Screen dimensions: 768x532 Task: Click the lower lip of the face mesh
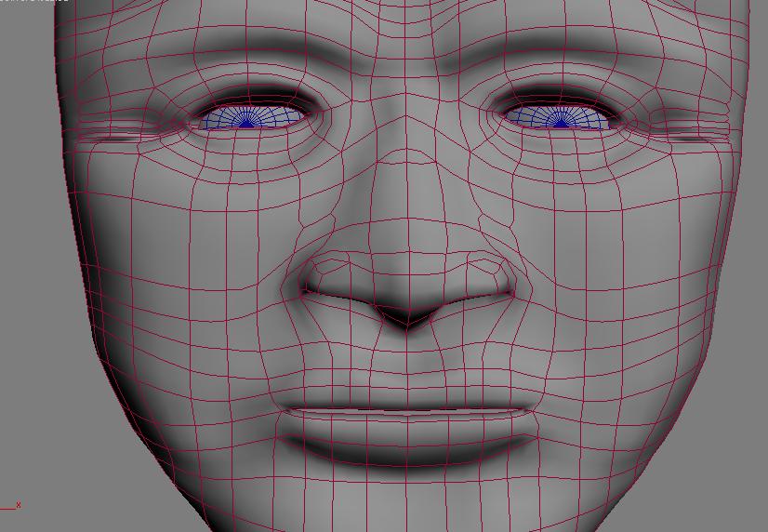(407, 439)
